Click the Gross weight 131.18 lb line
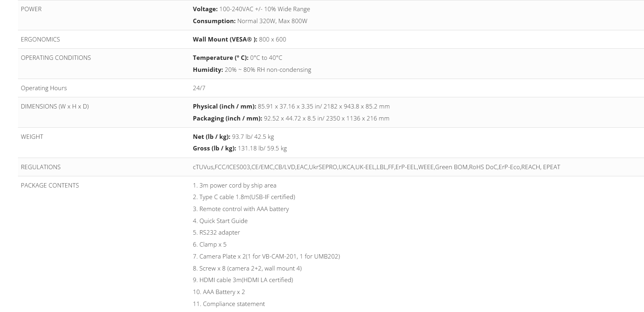This screenshot has height=312, width=644. click(240, 148)
